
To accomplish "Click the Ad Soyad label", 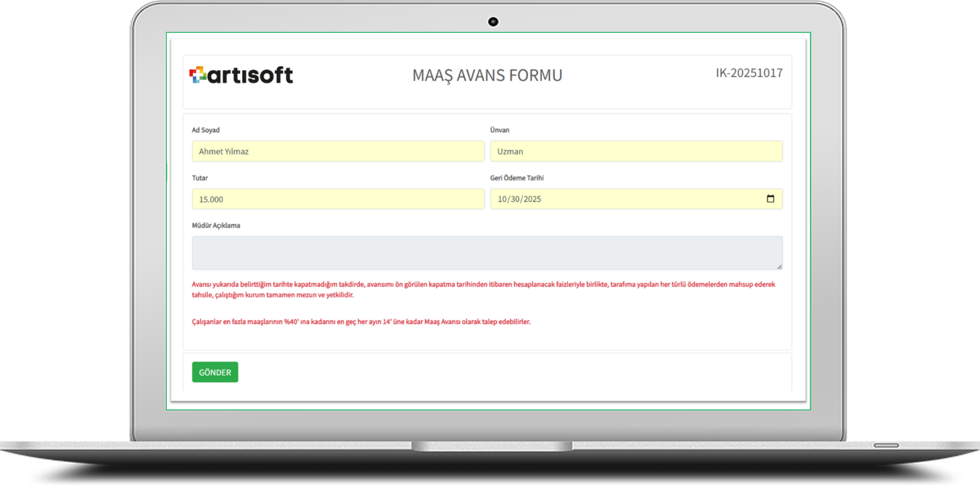I will coord(206,130).
